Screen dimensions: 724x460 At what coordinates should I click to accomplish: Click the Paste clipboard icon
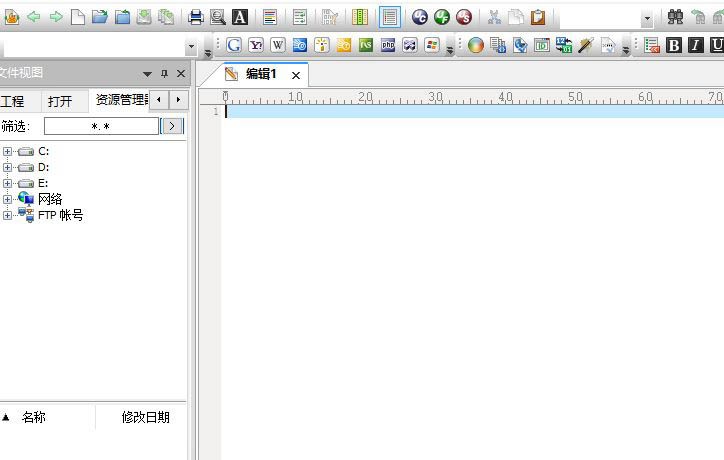point(539,17)
